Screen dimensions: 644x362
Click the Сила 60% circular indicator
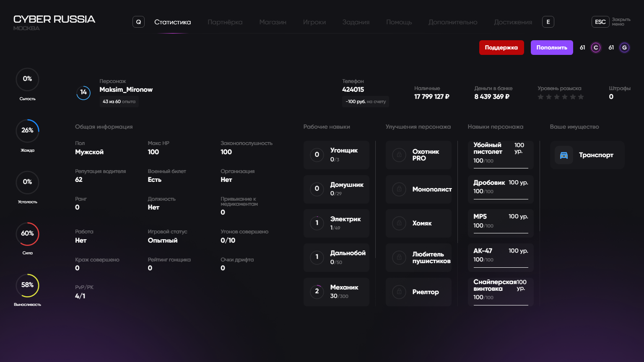click(27, 234)
